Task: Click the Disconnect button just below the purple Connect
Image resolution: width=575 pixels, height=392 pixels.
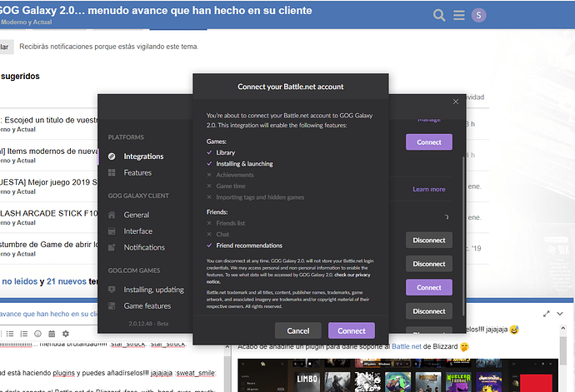Action: coord(428,311)
